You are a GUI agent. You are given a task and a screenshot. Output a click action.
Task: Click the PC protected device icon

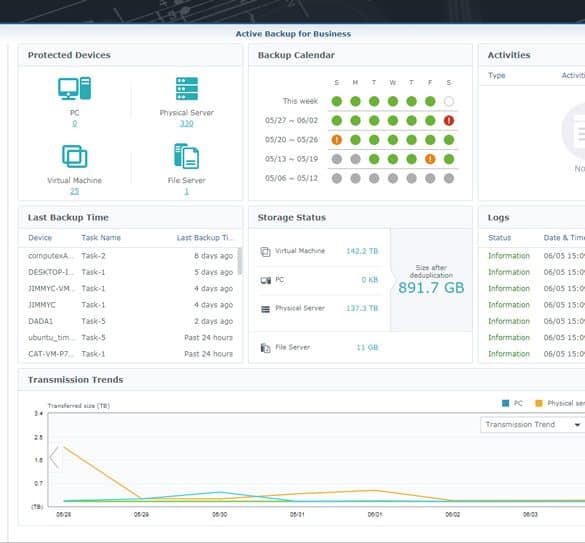click(x=74, y=88)
